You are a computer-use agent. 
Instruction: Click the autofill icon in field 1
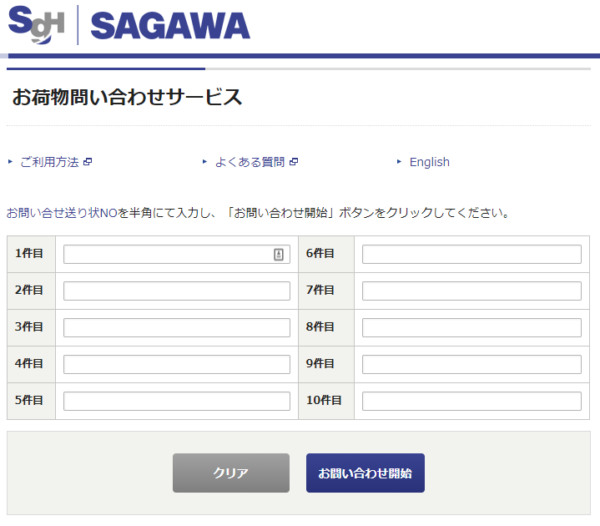tap(278, 254)
